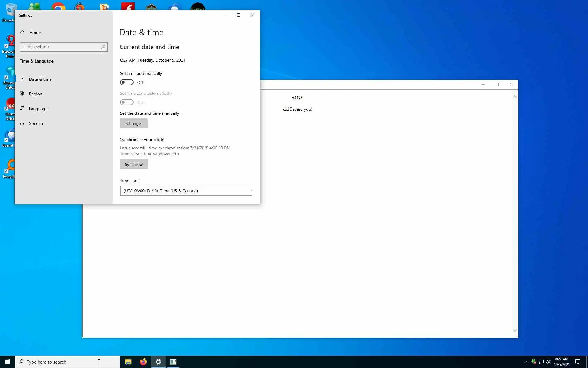Open the volume icon in system tray
The image size is (588, 368).
click(548, 362)
